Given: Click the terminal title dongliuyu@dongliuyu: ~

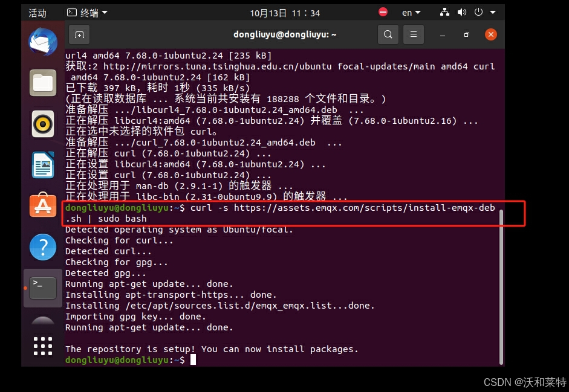Looking at the screenshot, I should click(x=285, y=34).
